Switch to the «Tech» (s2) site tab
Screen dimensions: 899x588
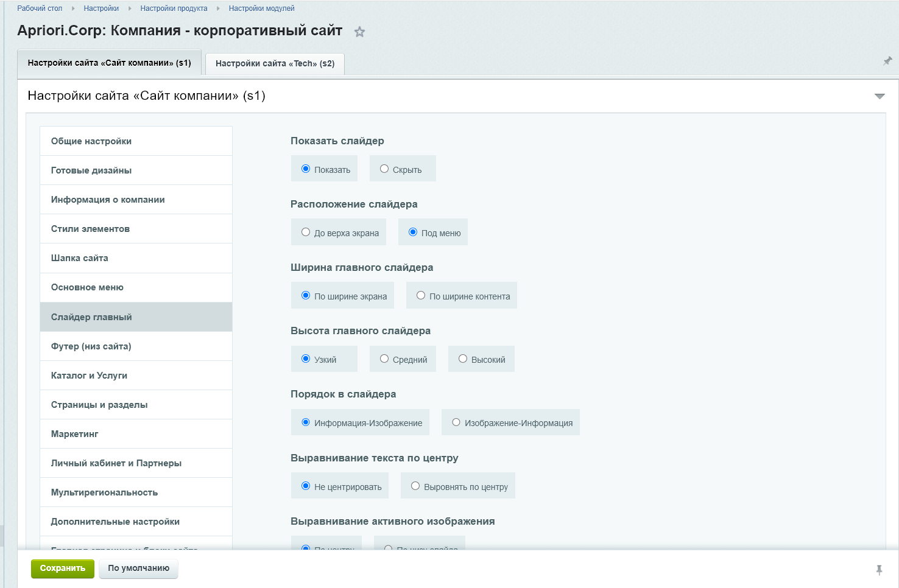coord(275,63)
